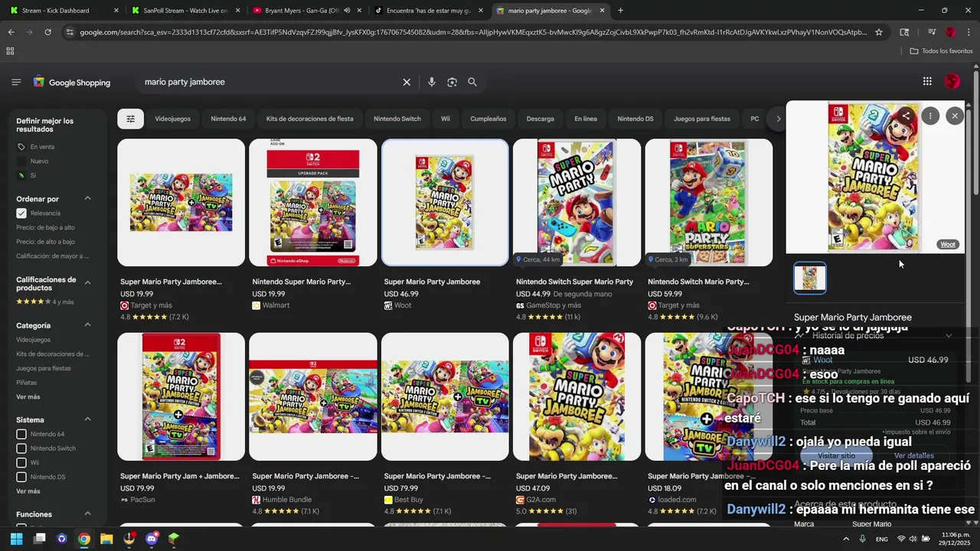Image resolution: width=980 pixels, height=551 pixels.
Task: Check the Nintendo Switch system filter
Action: [x=21, y=448]
